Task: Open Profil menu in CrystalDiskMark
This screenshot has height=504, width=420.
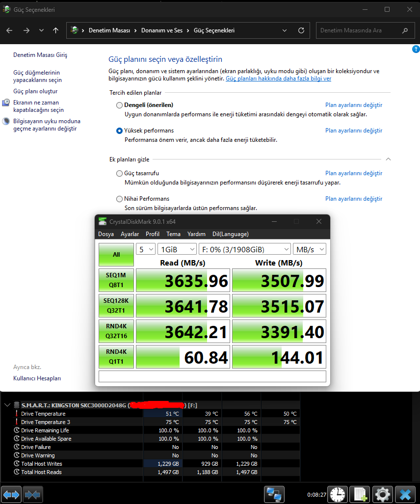Action: [x=152, y=234]
